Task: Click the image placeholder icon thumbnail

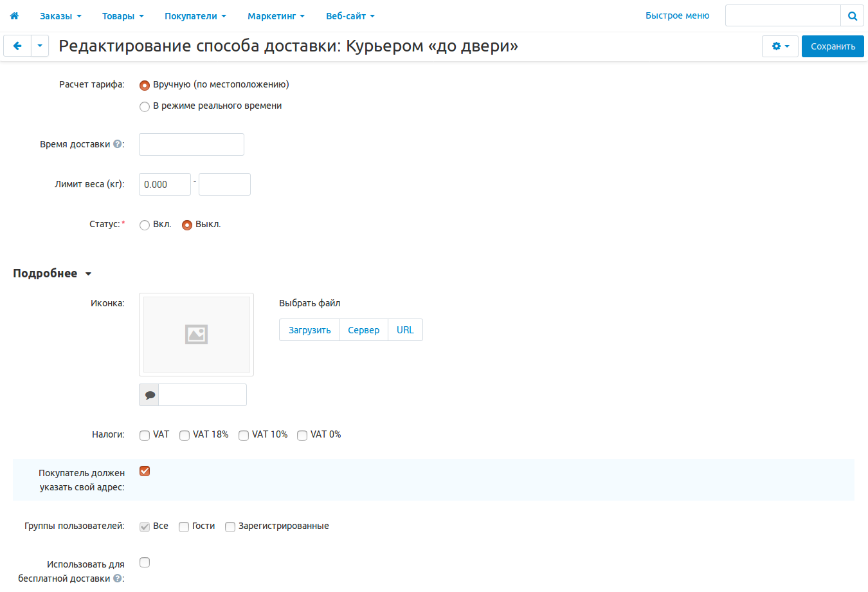Action: point(196,335)
